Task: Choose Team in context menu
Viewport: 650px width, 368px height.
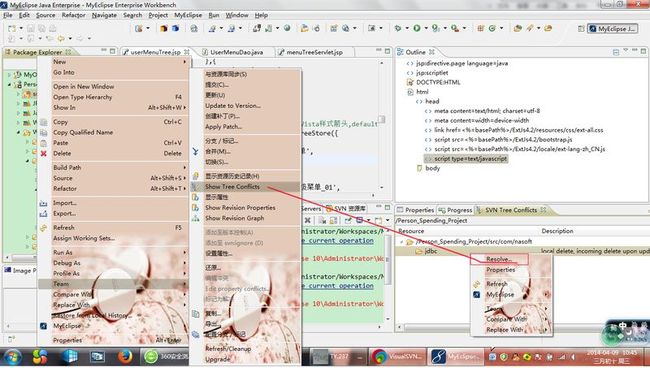Action: [113, 284]
